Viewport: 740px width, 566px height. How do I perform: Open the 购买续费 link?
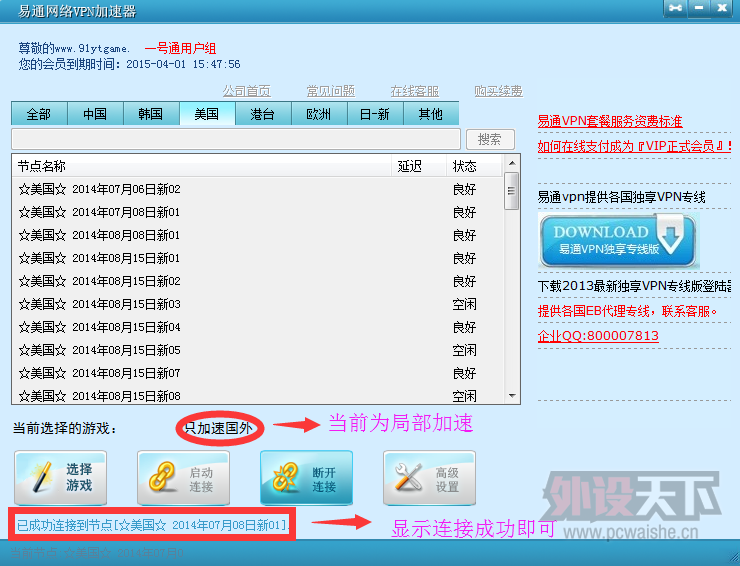tap(499, 91)
